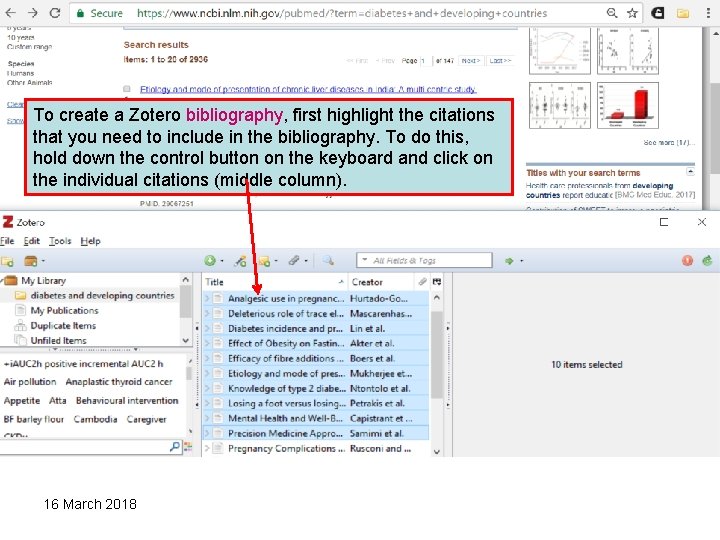Click the See more images link
The width and height of the screenshot is (720, 540).
[x=669, y=143]
